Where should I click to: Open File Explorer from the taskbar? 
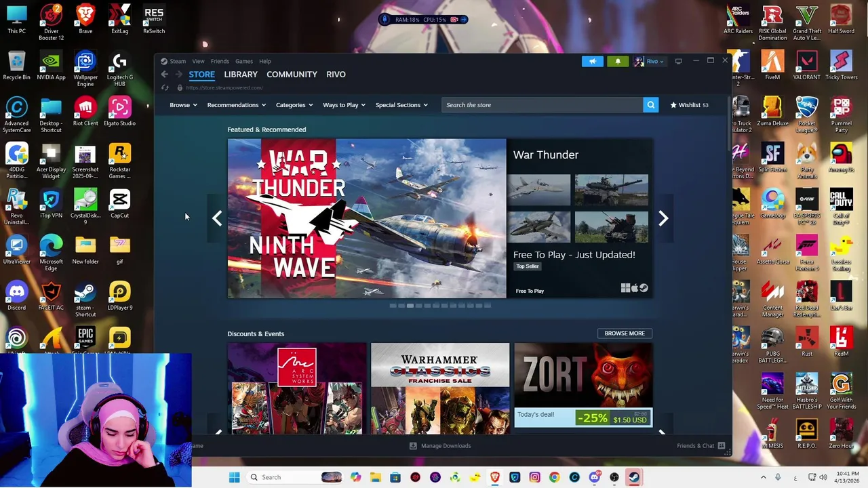[375, 477]
